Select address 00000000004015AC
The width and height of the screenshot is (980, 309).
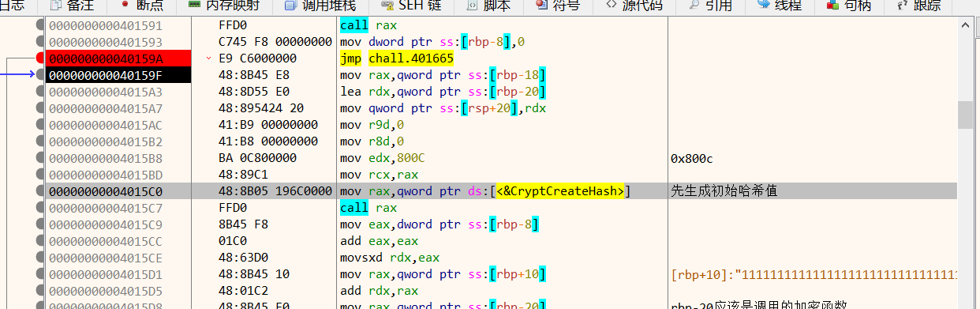[x=105, y=125]
